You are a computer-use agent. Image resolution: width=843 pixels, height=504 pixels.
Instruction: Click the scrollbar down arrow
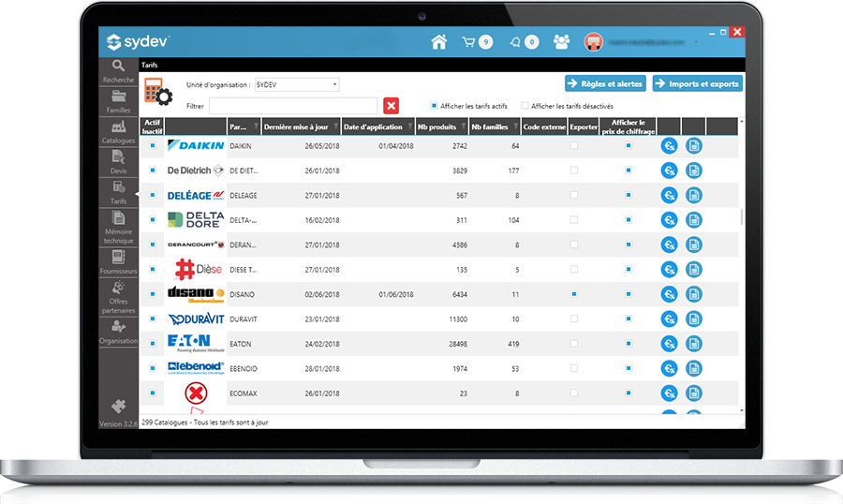(x=742, y=410)
